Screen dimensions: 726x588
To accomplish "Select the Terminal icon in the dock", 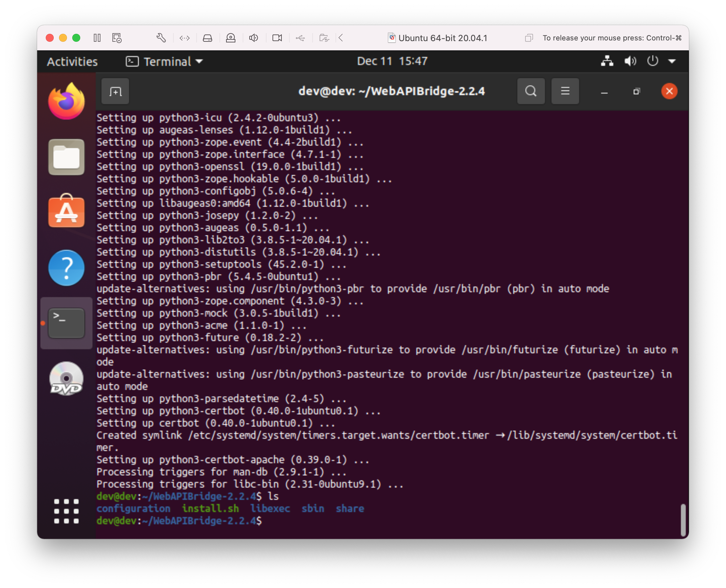I will [66, 323].
